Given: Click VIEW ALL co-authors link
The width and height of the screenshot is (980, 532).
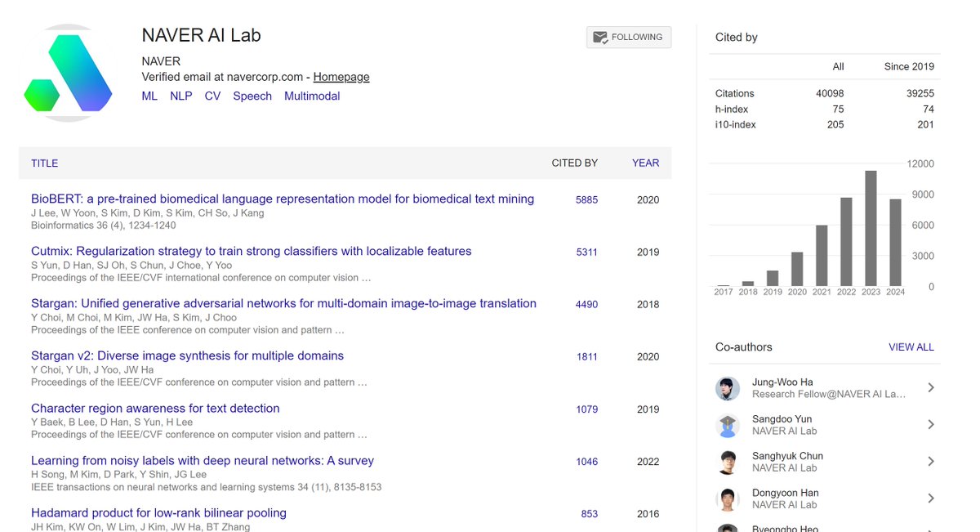Looking at the screenshot, I should tap(911, 347).
